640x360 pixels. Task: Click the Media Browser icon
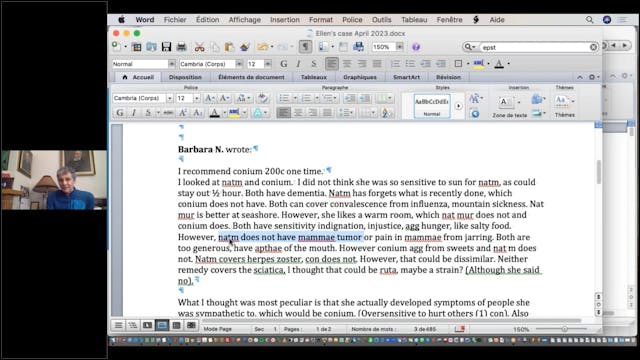pyautogui.click(x=358, y=47)
